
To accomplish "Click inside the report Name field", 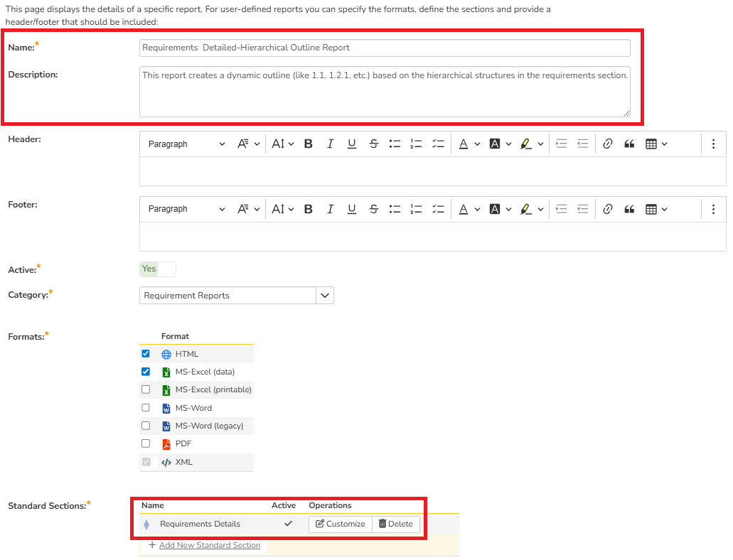I will point(384,48).
